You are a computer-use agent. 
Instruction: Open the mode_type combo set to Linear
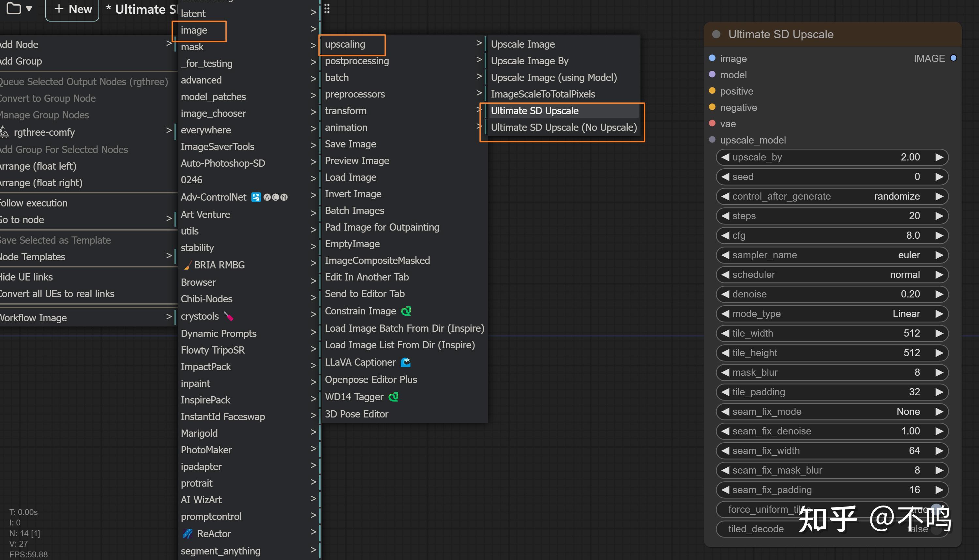[x=832, y=313]
